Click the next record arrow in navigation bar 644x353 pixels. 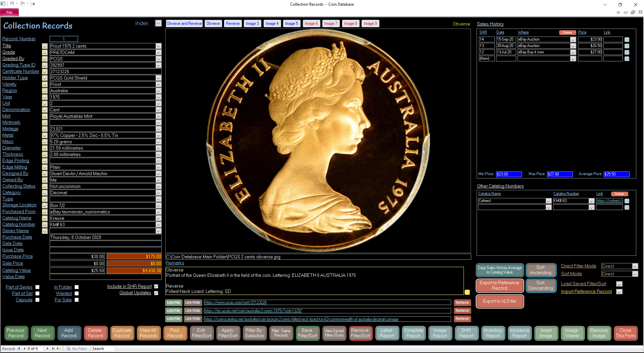[x=48, y=349]
